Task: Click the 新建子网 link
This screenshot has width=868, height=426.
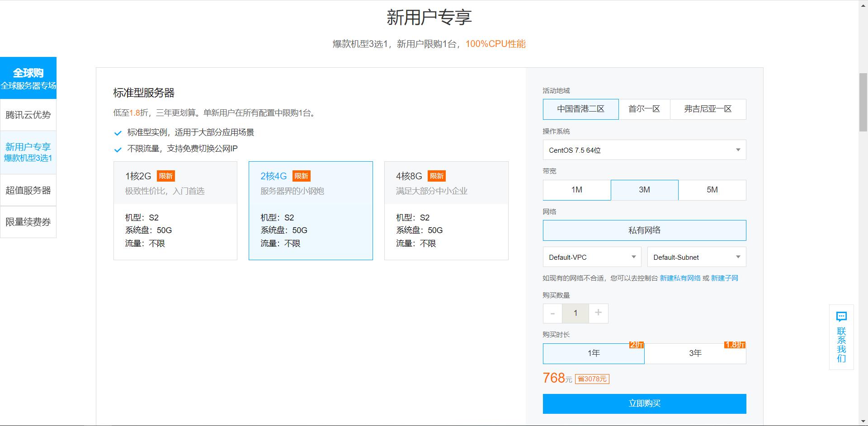Action: (724, 278)
